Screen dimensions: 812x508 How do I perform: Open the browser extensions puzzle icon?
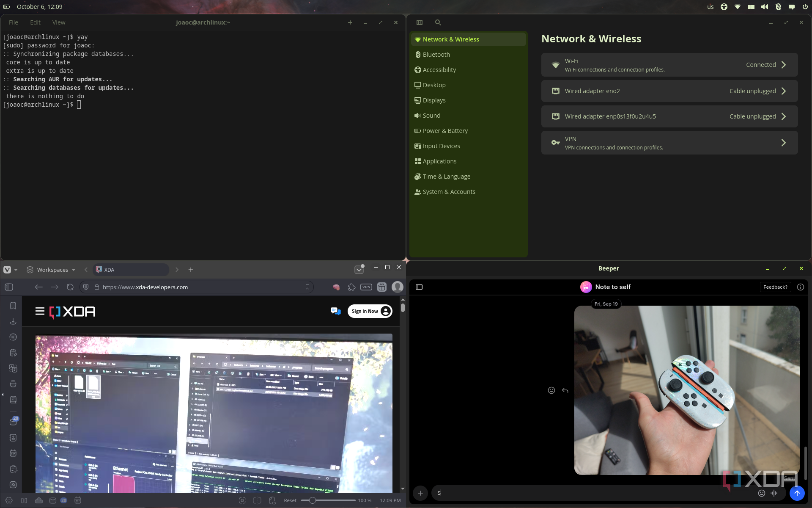click(351, 287)
